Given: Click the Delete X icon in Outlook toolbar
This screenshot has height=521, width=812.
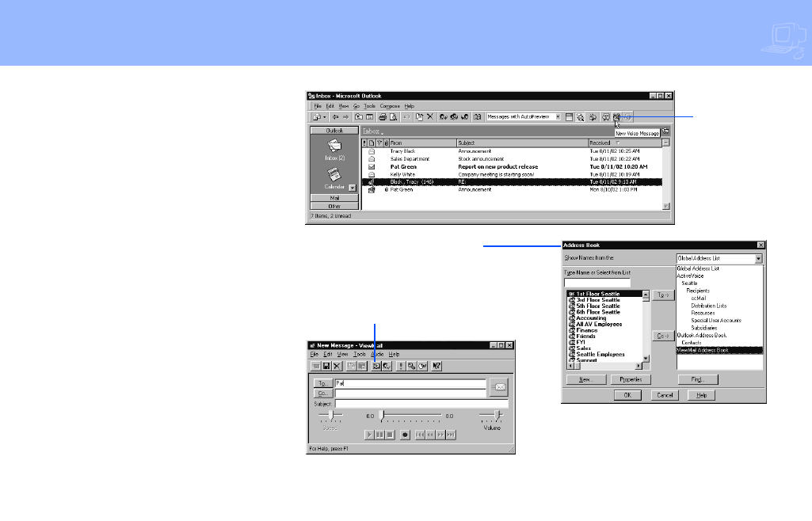Looking at the screenshot, I should (x=430, y=117).
